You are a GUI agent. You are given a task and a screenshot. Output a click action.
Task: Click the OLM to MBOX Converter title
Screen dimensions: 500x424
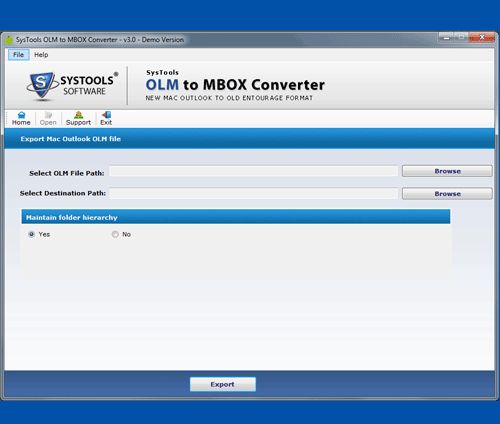tap(235, 85)
